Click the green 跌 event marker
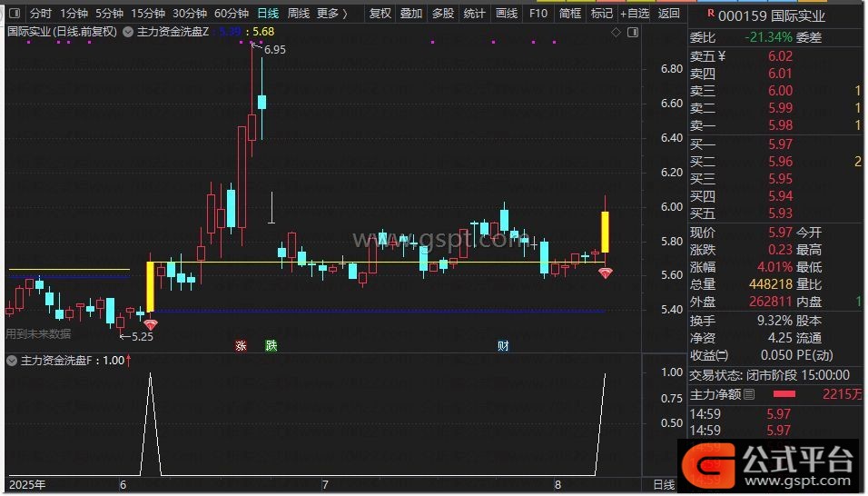The height and width of the screenshot is (496, 868). point(271,345)
